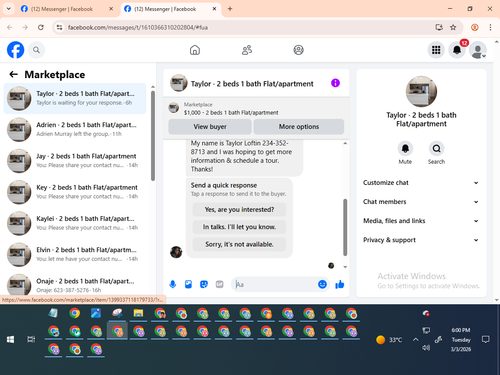500x375 pixels.
Task: Choose a sticker icon in composer
Action: pos(204,284)
